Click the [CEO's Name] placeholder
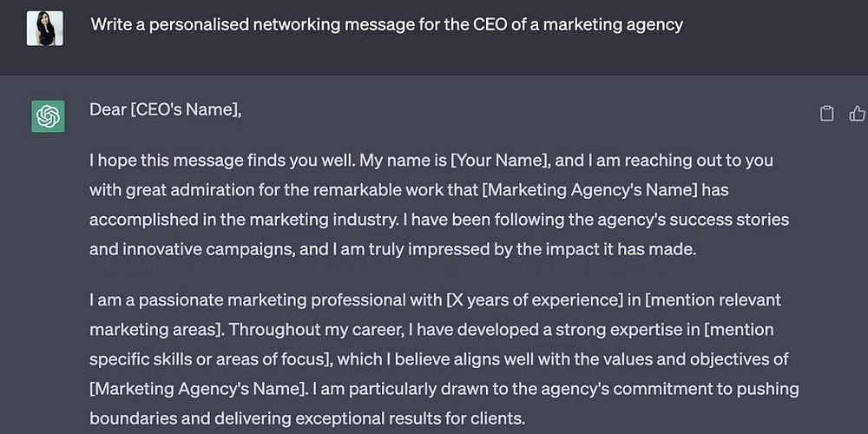Image resolution: width=868 pixels, height=434 pixels. click(185, 110)
